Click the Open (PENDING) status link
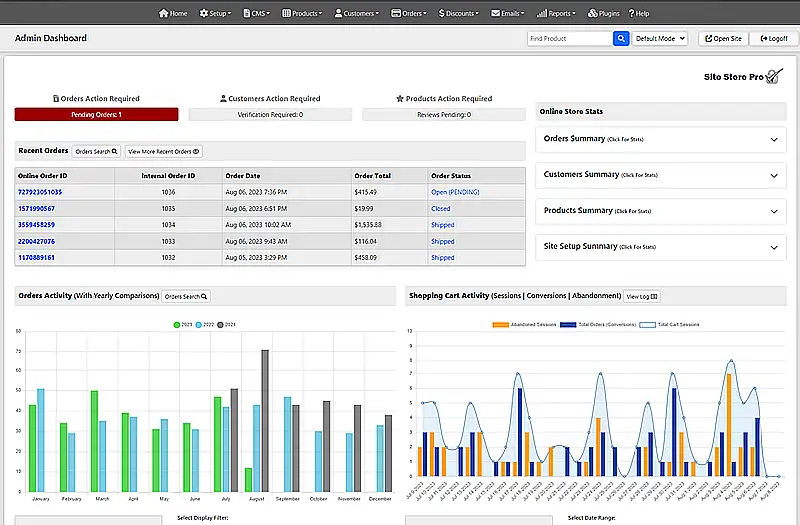This screenshot has width=800, height=525. (455, 192)
